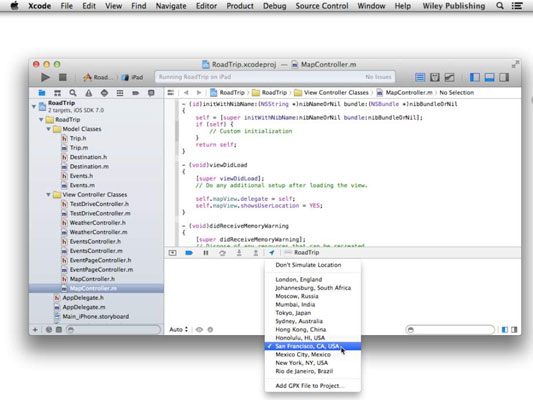
Task: Click RoadTrip process in debug bar
Action: 302,253
